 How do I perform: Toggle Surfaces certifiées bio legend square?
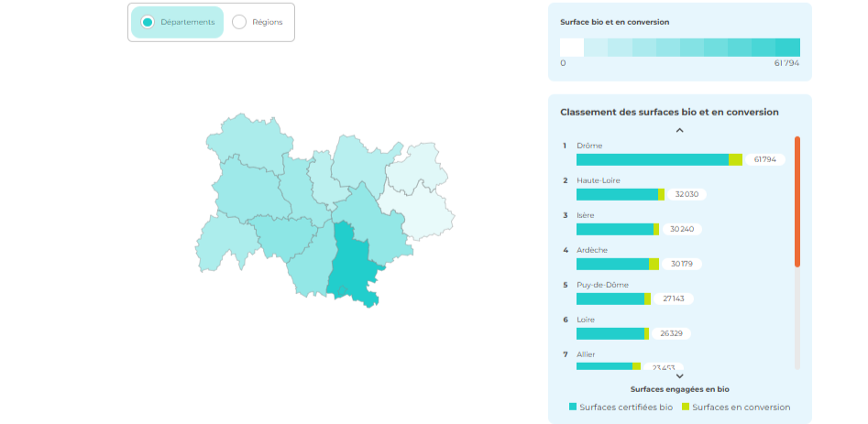click(x=573, y=407)
